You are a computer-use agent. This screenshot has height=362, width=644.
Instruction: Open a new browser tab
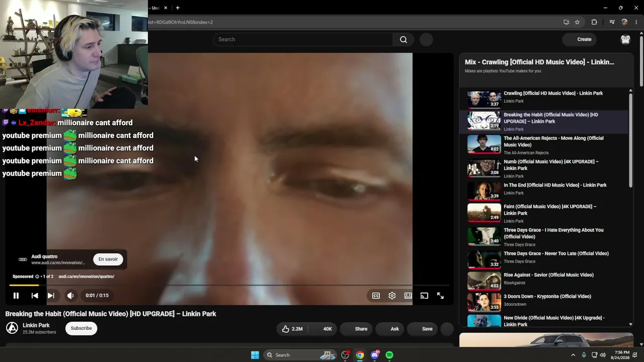click(x=178, y=8)
